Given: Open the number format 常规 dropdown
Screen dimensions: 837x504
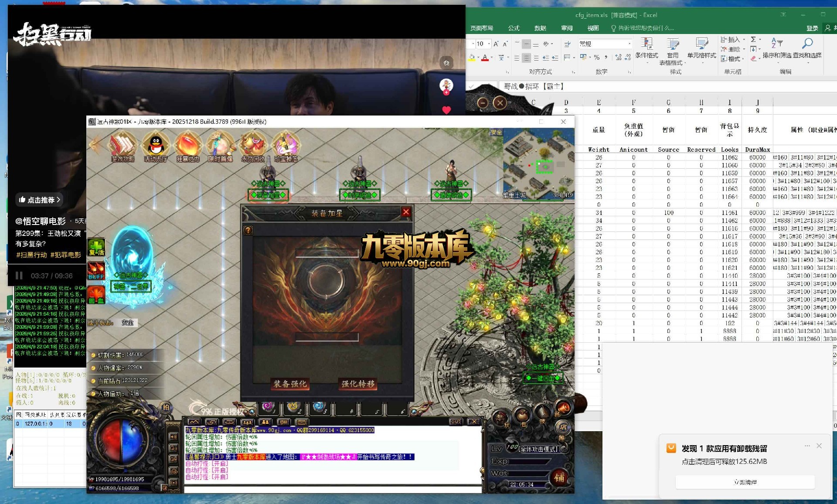Looking at the screenshot, I should 629,44.
